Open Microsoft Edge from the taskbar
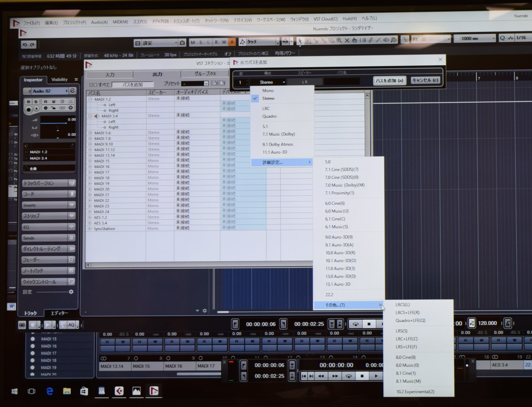Viewport: 532px width, 407px height. pyautogui.click(x=50, y=391)
